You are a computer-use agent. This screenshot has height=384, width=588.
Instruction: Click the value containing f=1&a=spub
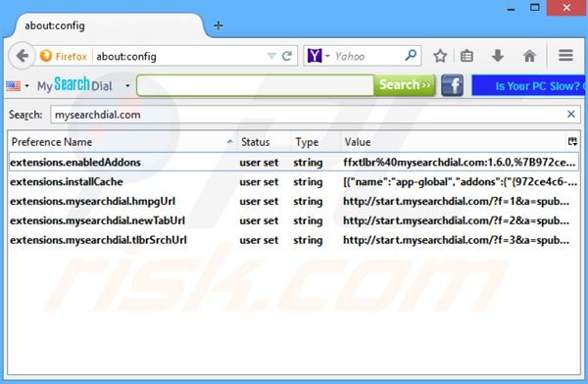(x=456, y=202)
